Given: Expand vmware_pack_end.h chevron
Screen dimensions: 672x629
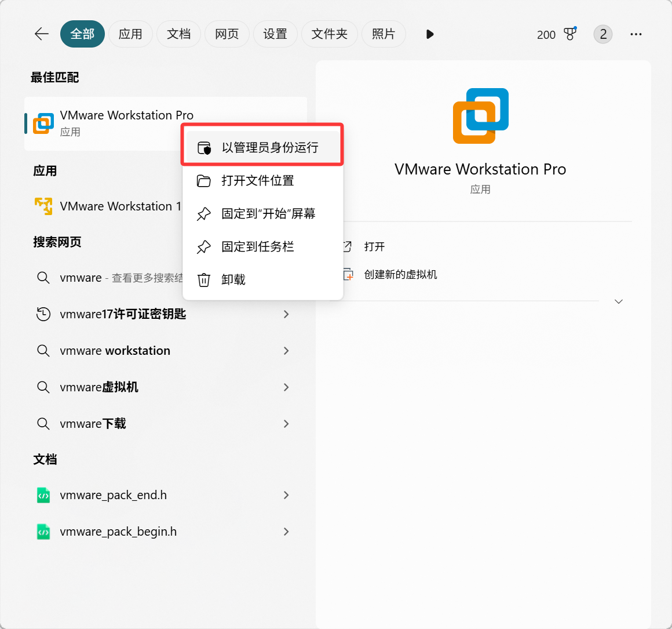Looking at the screenshot, I should [x=286, y=495].
